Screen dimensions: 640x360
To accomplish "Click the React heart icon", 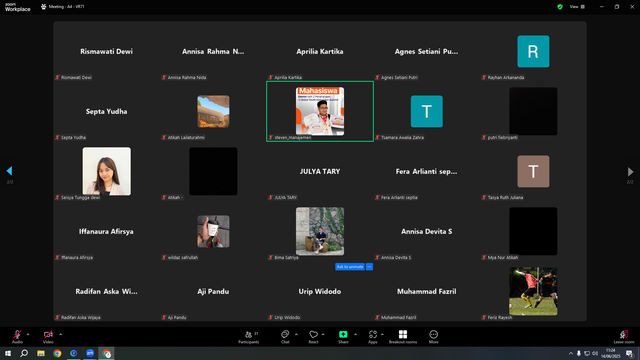I will pyautogui.click(x=313, y=334).
